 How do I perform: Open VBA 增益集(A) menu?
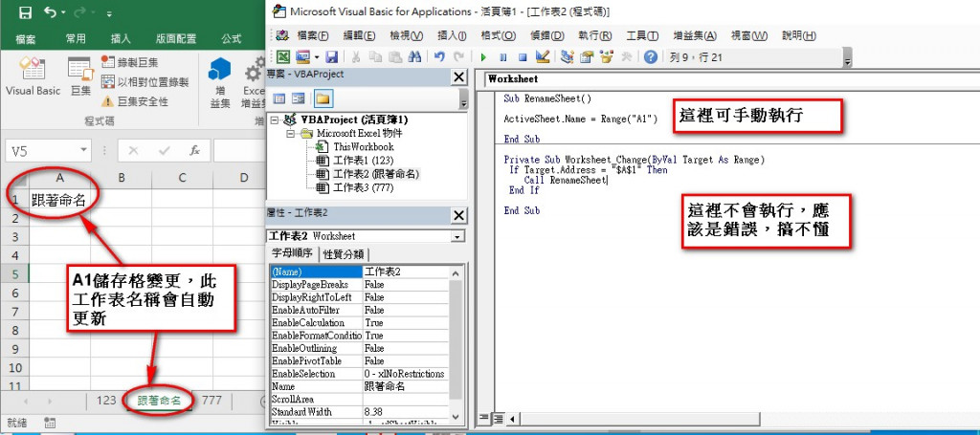[x=695, y=35]
